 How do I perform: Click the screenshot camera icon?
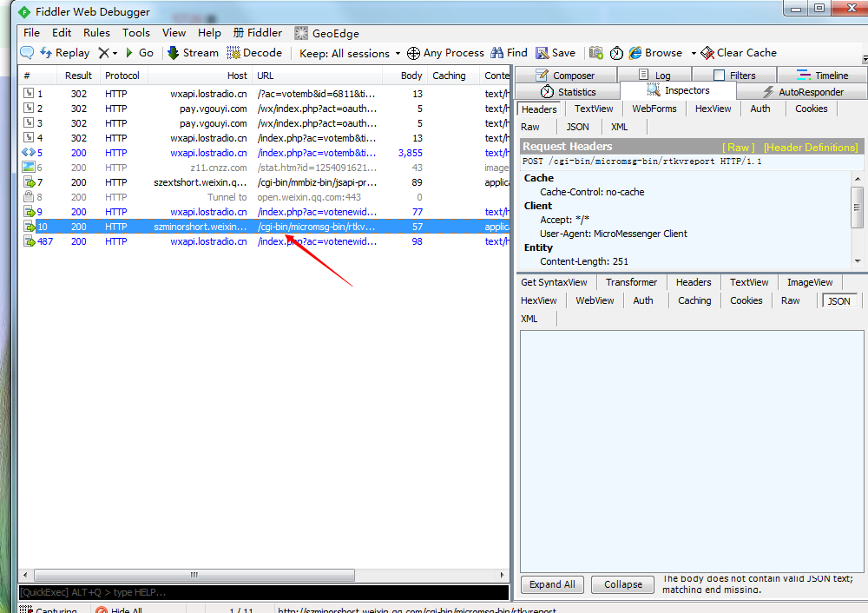[x=596, y=53]
